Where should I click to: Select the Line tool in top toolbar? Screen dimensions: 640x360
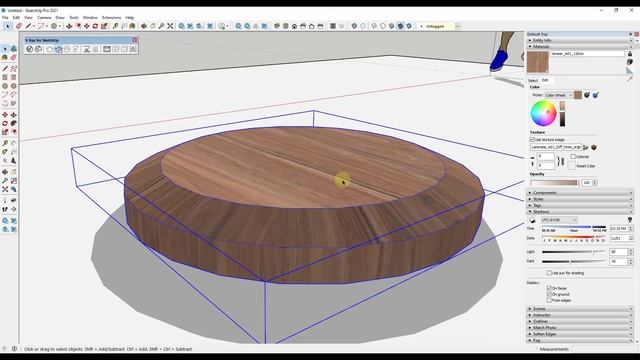[x=28, y=26]
